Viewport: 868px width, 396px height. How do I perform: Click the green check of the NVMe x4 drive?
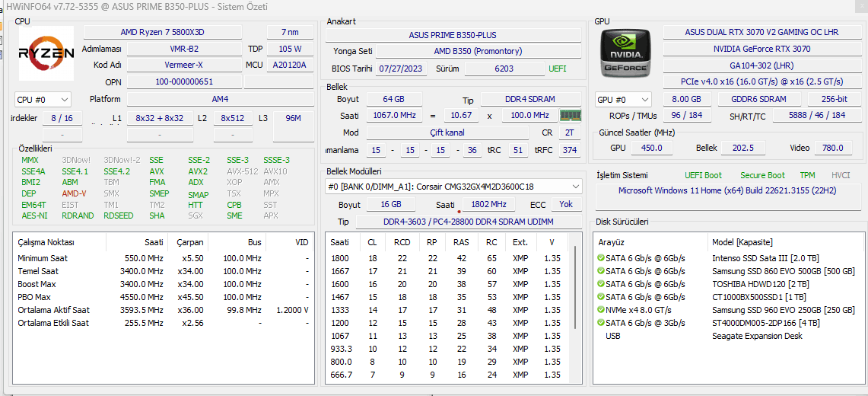tap(601, 310)
